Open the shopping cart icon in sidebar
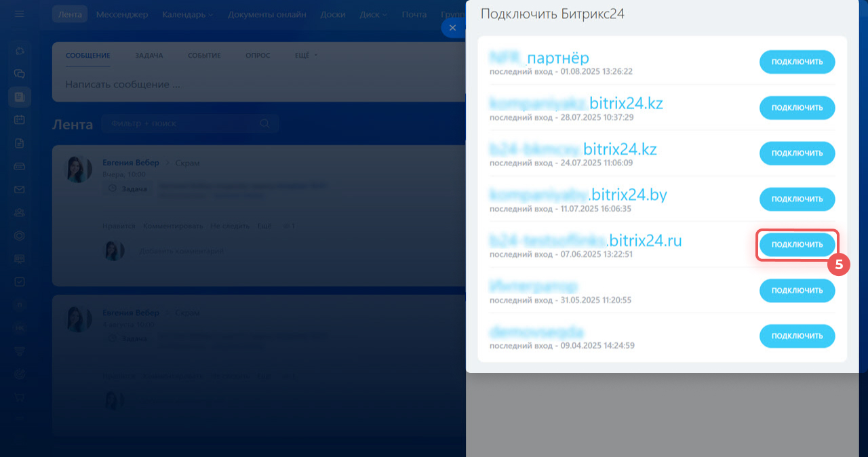Screen dimensions: 868x457 click(20, 397)
